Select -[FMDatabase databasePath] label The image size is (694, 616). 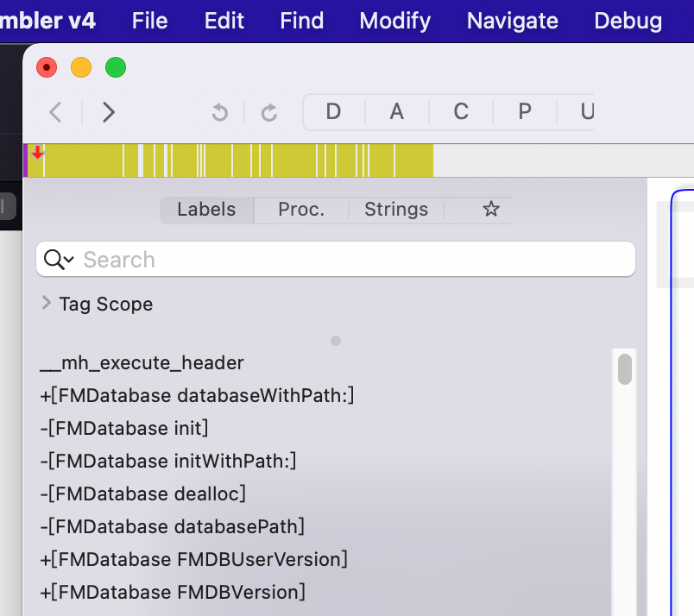click(172, 526)
